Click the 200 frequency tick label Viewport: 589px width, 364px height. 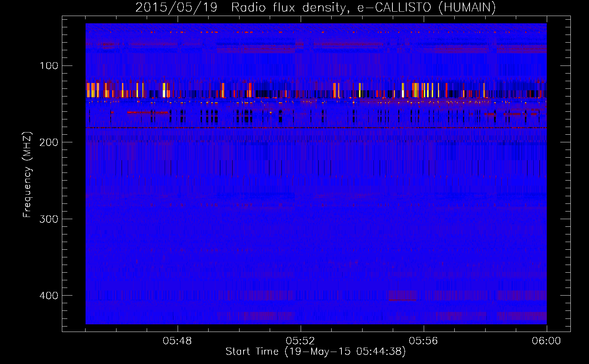(x=49, y=142)
